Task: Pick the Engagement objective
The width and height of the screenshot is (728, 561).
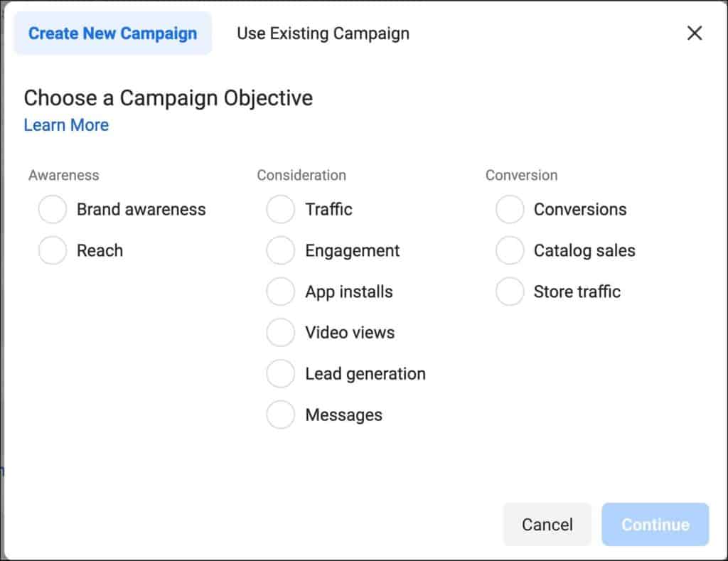Action: (x=281, y=251)
